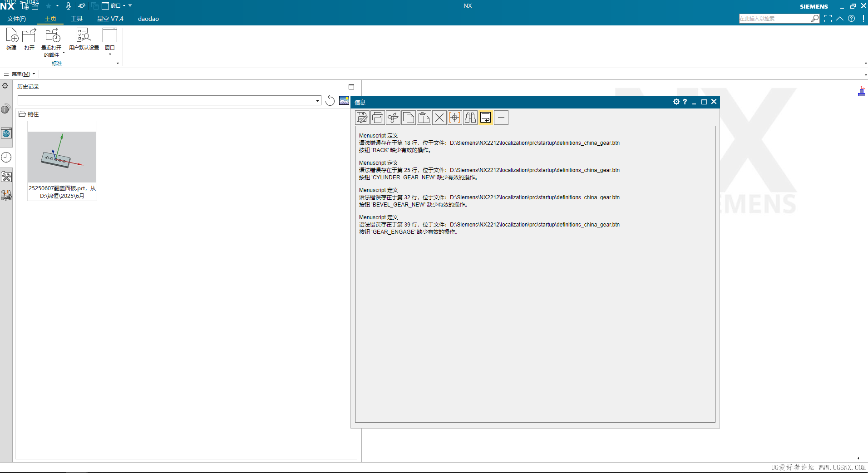Viewport: 868px width, 473px height.
Task: Expand 标准 group options arrow
Action: (118, 64)
